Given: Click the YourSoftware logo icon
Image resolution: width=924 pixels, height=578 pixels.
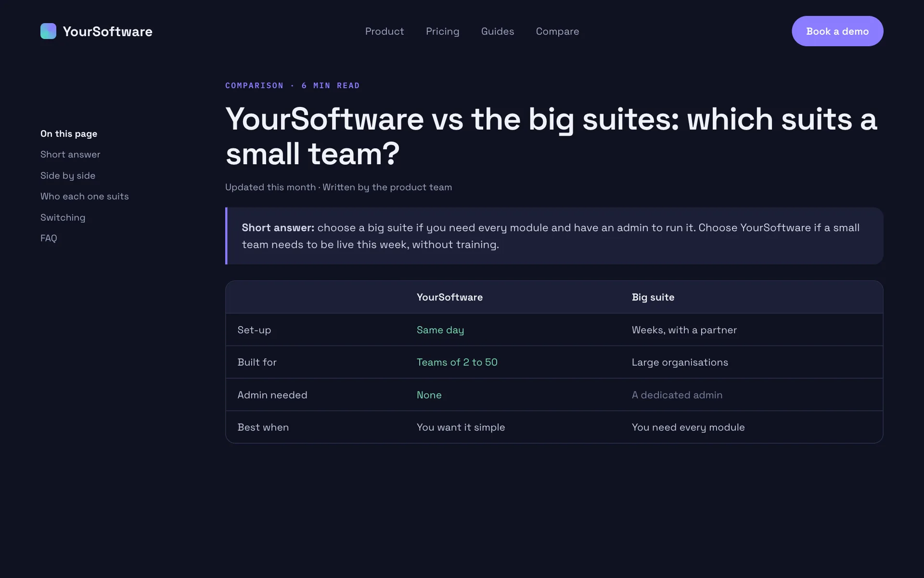Looking at the screenshot, I should click(x=48, y=31).
